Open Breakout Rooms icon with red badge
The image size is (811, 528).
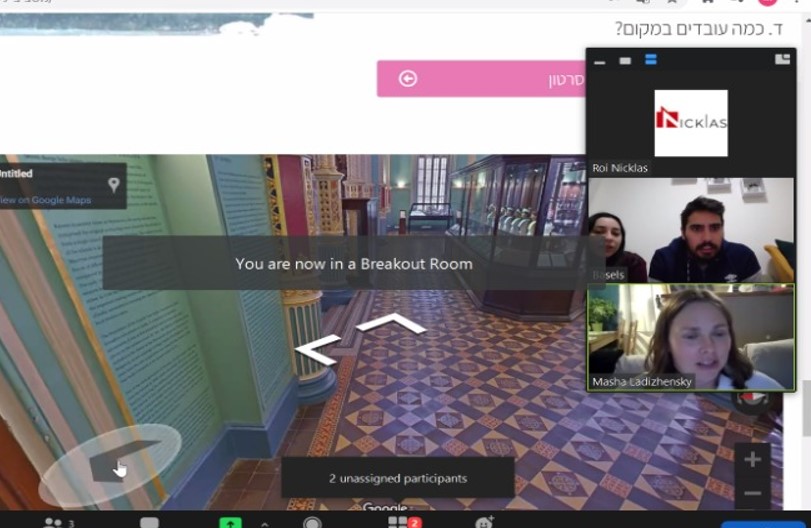pyautogui.click(x=404, y=522)
